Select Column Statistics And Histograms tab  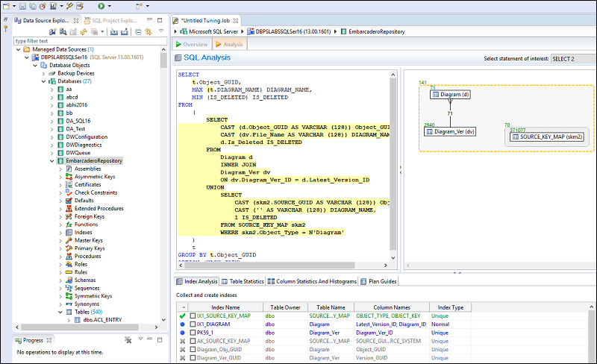pos(312,281)
